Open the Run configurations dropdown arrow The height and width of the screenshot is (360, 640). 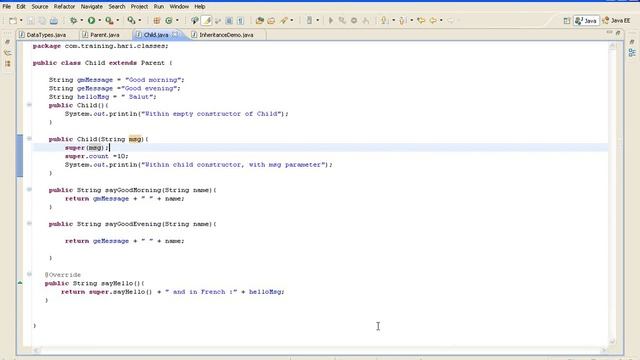(x=99, y=20)
